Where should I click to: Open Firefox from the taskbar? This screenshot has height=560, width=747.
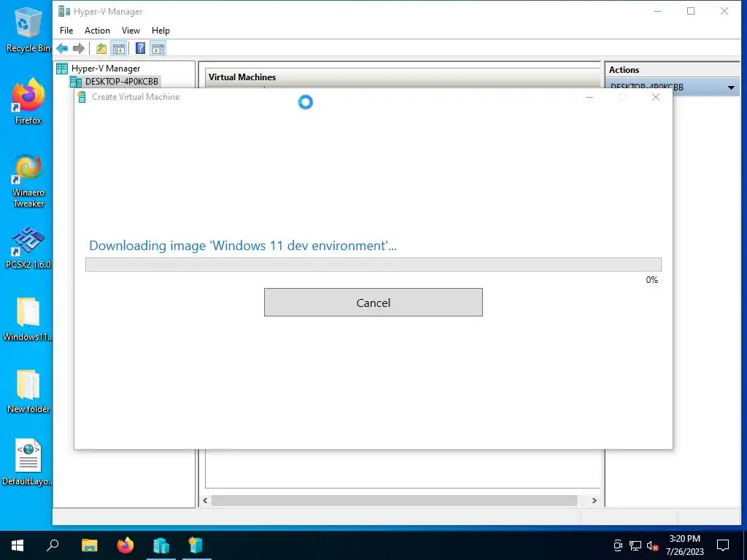point(125,545)
